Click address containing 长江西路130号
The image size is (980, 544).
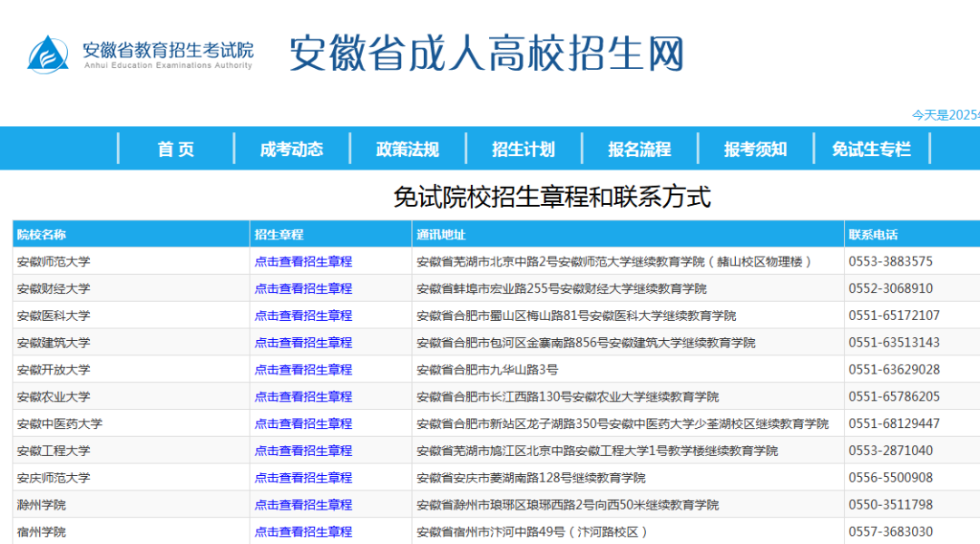coord(567,396)
